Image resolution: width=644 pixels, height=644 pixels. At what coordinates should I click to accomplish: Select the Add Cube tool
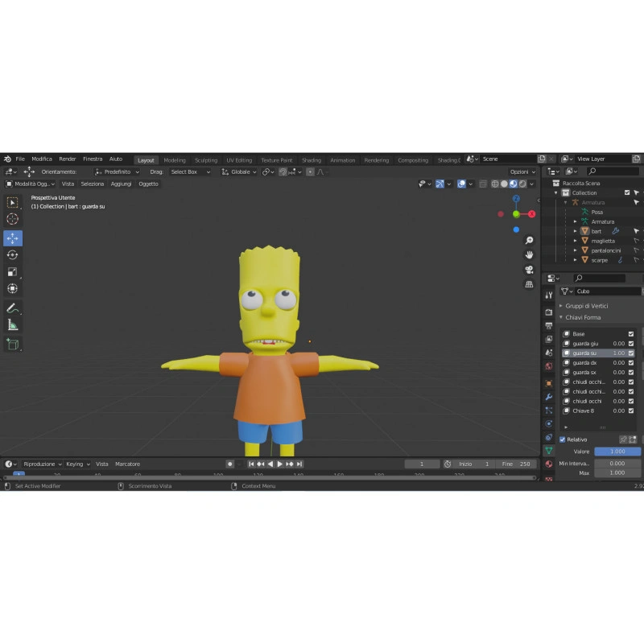13,345
